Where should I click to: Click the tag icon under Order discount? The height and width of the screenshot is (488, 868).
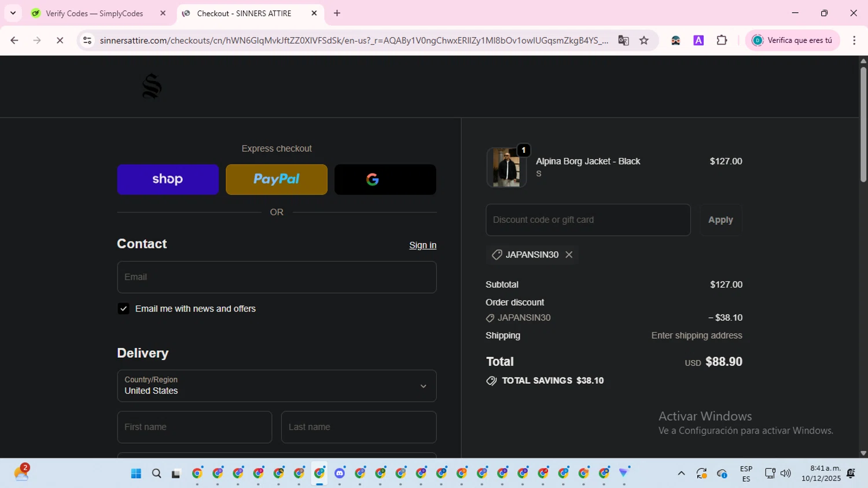490,318
